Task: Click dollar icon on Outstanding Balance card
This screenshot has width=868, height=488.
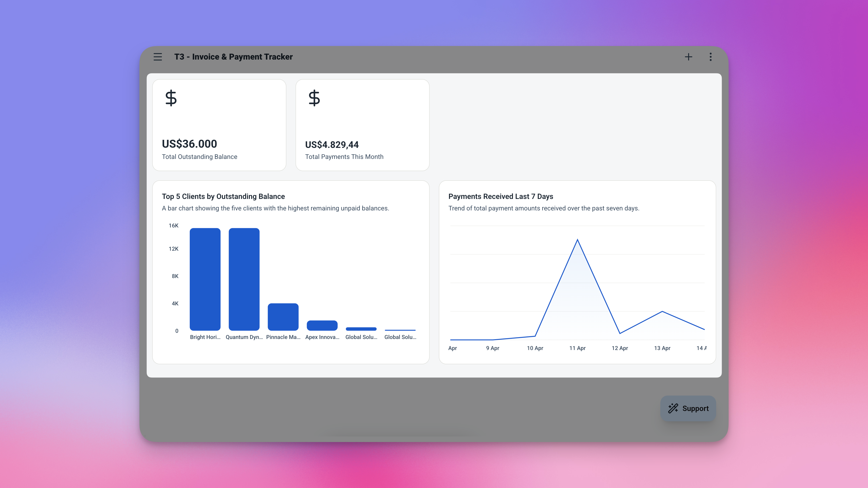Action: tap(171, 98)
